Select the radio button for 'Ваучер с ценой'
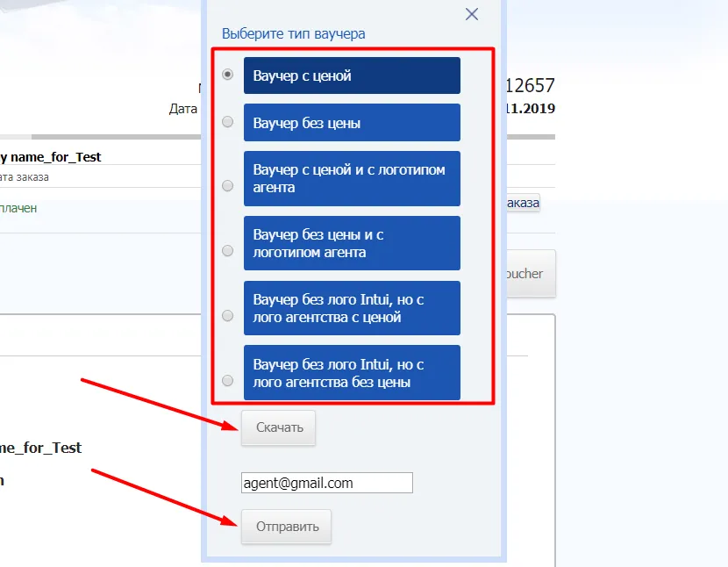This screenshot has width=728, height=567. pos(228,75)
